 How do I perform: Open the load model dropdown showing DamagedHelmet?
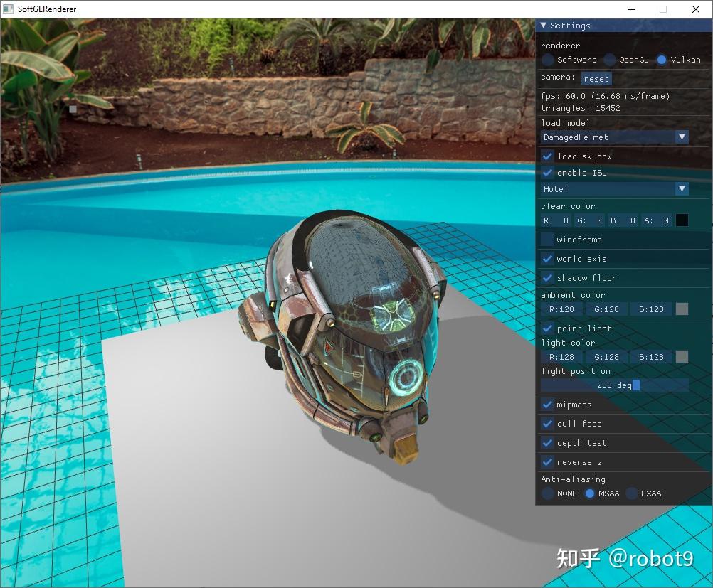(613, 137)
